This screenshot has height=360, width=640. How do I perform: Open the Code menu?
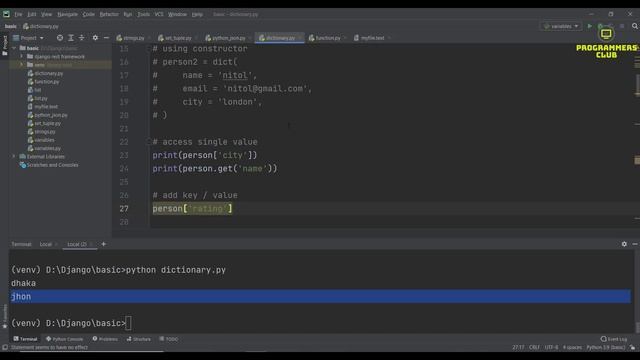click(x=88, y=14)
